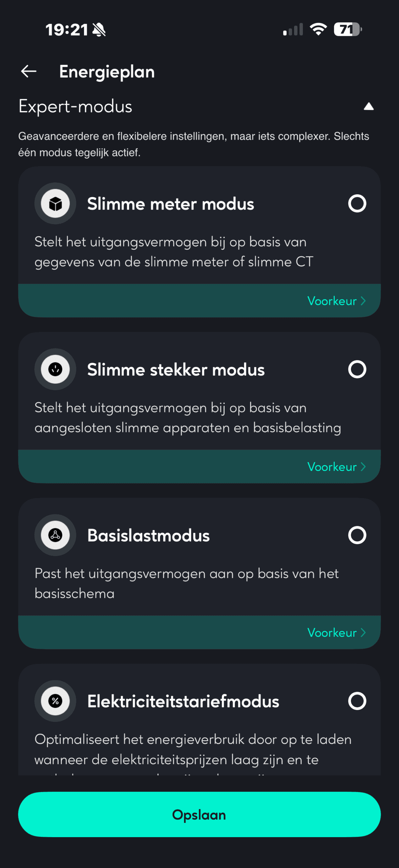
Task: Select the Slimme stekker modus radio button
Action: point(357,369)
